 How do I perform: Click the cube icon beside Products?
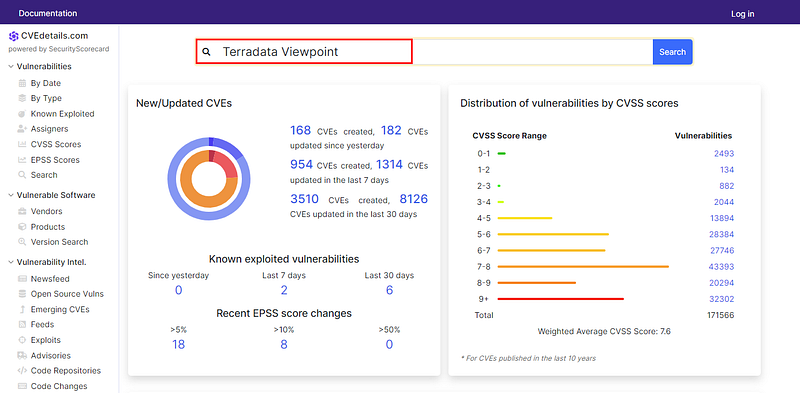click(x=22, y=227)
